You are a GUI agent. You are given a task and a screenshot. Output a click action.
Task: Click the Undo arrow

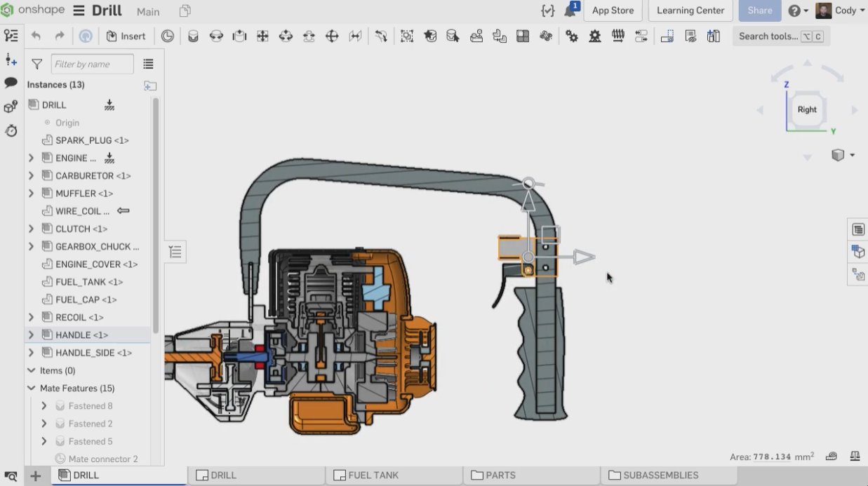click(36, 36)
